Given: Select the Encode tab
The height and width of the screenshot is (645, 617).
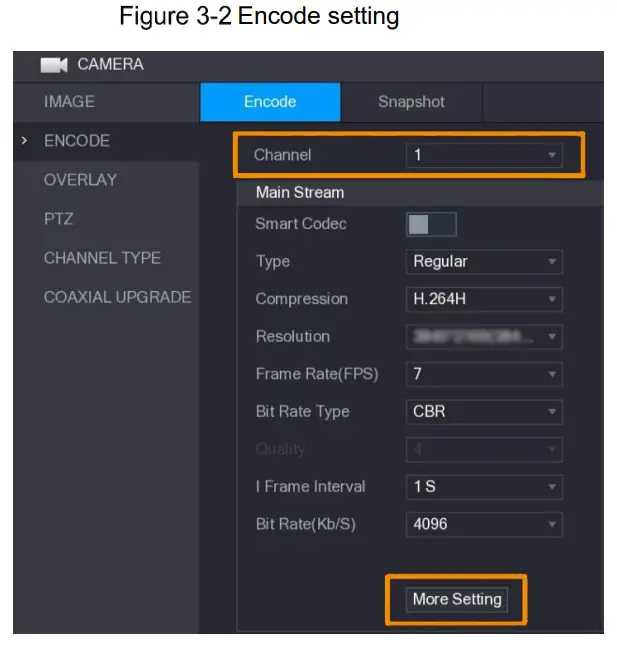Looking at the screenshot, I should [x=270, y=102].
